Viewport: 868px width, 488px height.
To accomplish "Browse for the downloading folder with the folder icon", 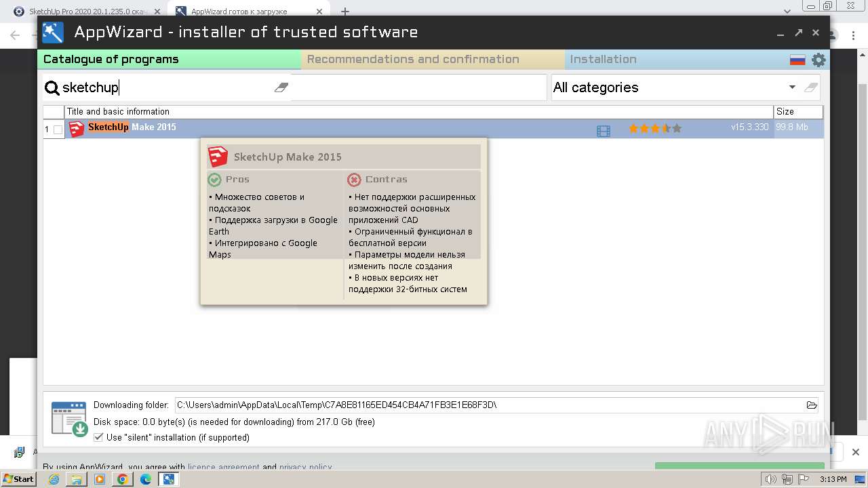I will [812, 405].
